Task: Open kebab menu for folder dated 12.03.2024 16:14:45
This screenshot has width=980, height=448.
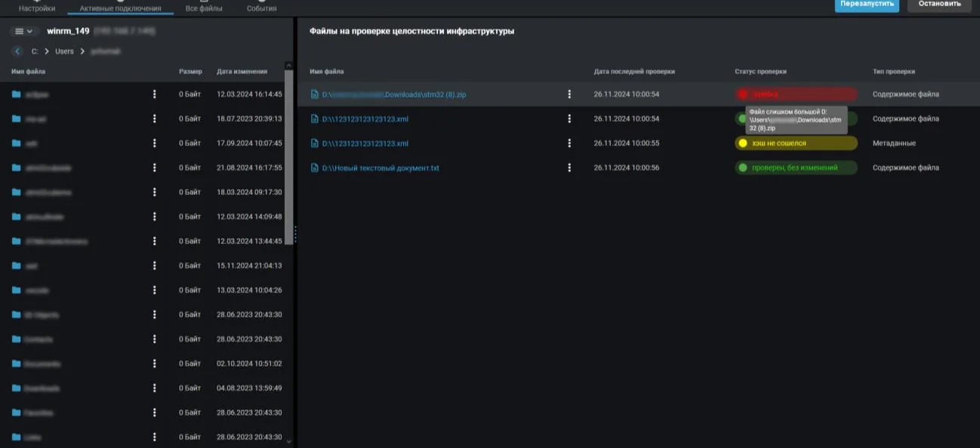Action: click(155, 94)
